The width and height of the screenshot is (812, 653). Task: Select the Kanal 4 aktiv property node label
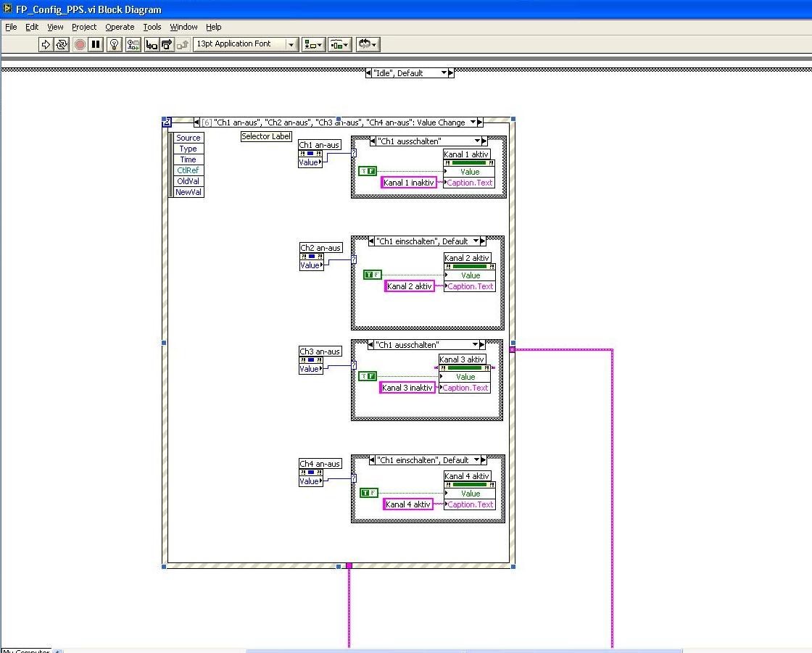pyautogui.click(x=467, y=476)
